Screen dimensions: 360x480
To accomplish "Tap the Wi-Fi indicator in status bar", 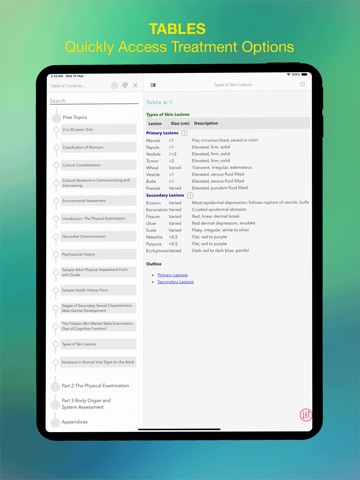I will (289, 75).
